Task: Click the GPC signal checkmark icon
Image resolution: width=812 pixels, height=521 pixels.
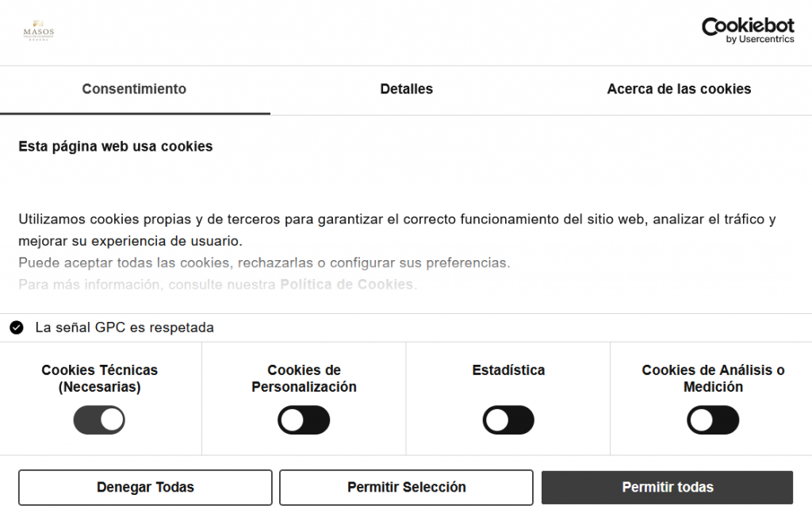Action: click(x=17, y=328)
